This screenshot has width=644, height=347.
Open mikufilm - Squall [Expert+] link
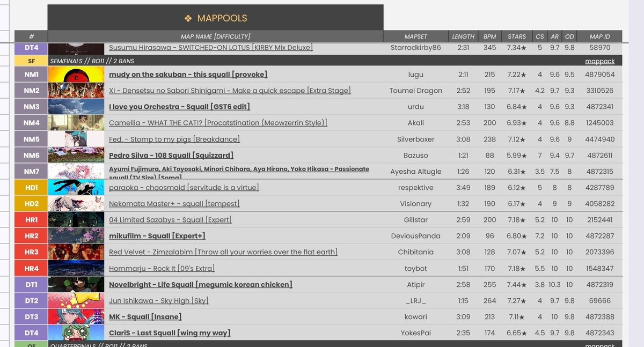pyautogui.click(x=157, y=236)
